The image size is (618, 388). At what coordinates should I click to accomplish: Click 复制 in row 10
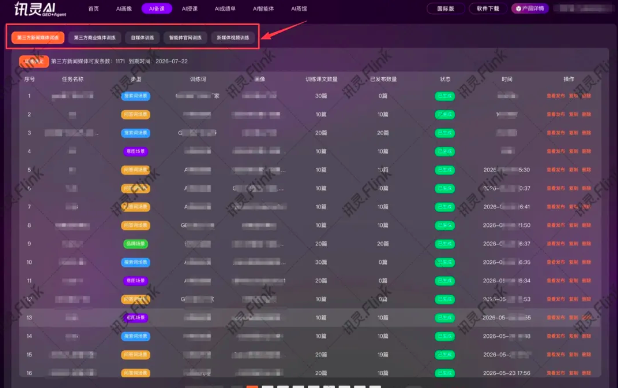[x=573, y=262]
